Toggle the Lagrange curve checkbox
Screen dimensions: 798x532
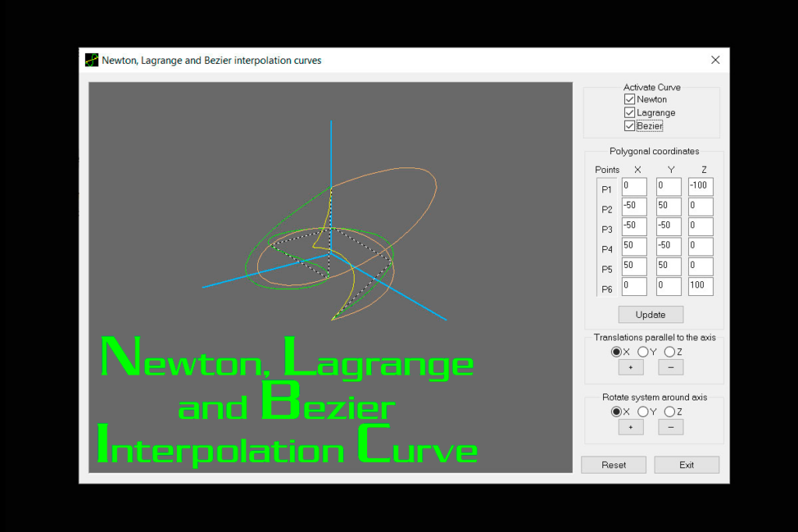630,112
